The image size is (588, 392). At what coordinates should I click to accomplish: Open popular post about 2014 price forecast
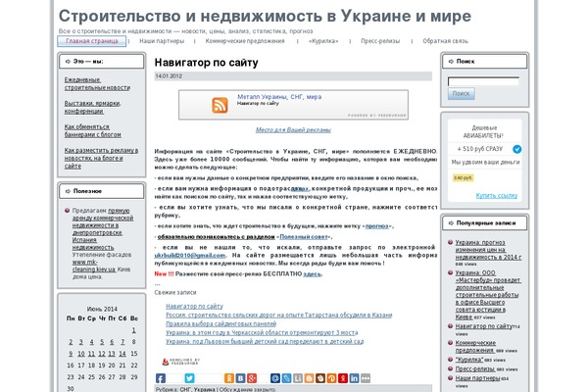point(488,250)
